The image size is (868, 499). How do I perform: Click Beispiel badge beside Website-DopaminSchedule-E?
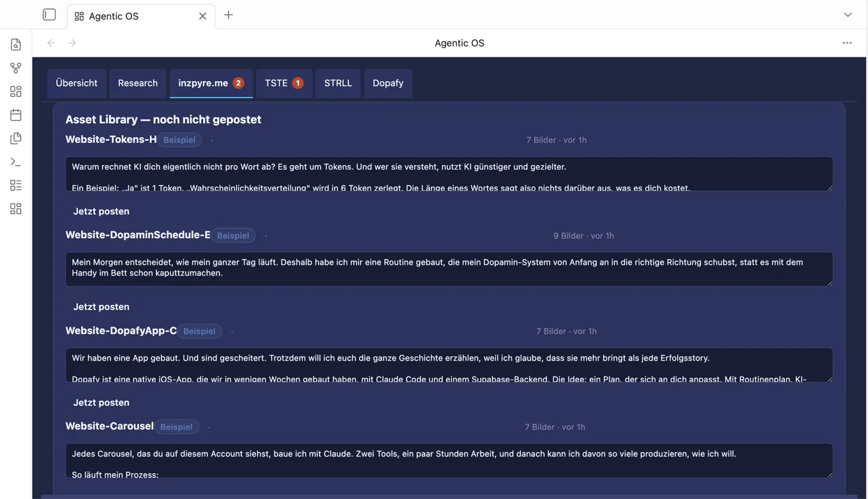tap(233, 235)
